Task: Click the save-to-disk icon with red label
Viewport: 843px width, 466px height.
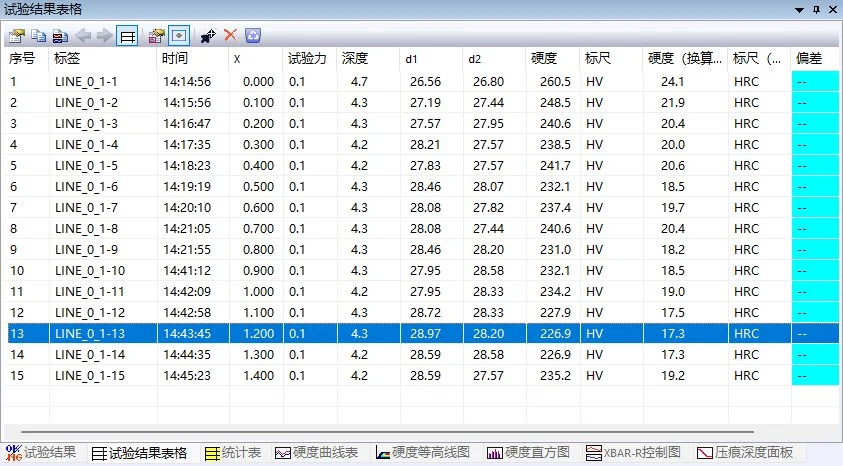Action: point(60,36)
